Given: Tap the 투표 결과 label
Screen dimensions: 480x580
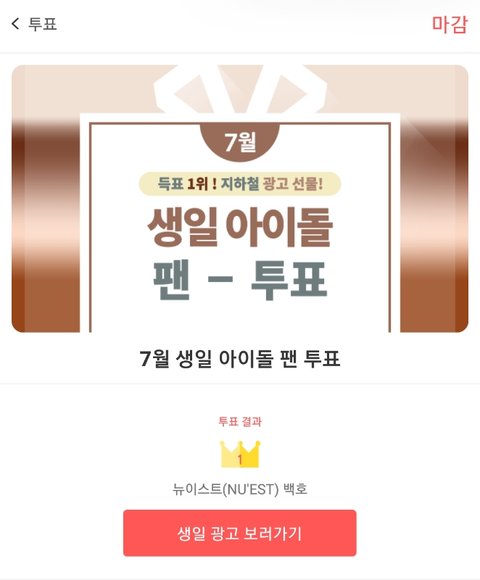Looking at the screenshot, I should coord(240,421).
